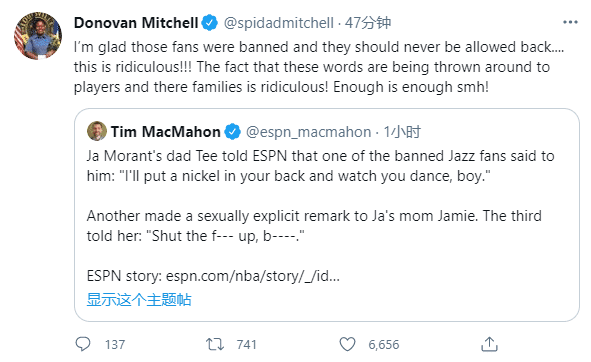The image size is (591, 362).
Task: Click Donovan Mitchell's blue verified badge
Action: pos(210,23)
